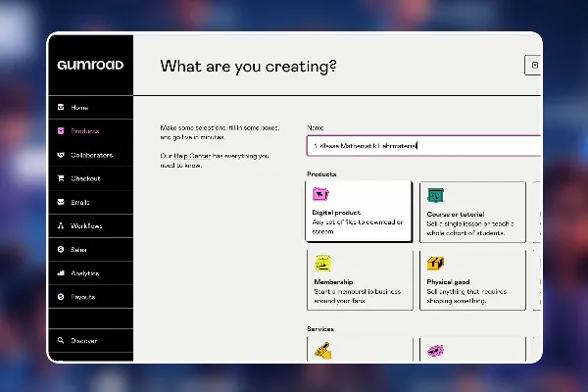Select the Physical good card

472,280
